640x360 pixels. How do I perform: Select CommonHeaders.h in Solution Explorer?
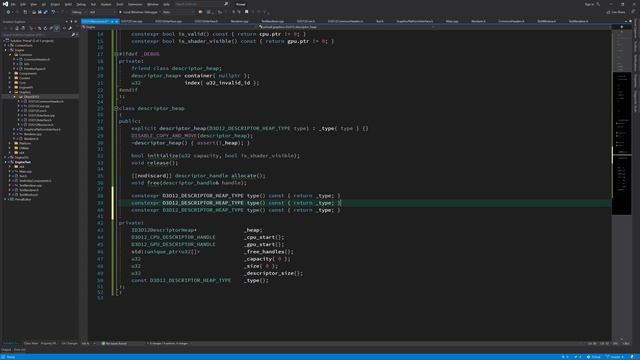(37, 60)
